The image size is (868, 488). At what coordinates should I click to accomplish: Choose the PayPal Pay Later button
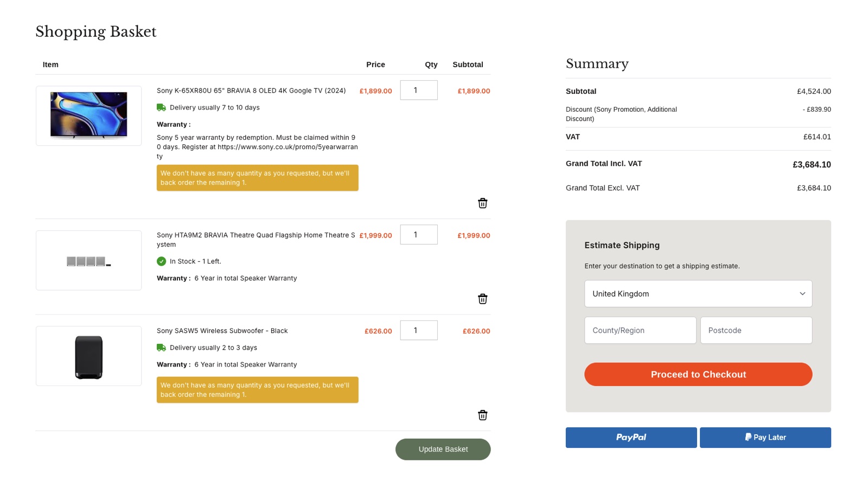point(765,438)
